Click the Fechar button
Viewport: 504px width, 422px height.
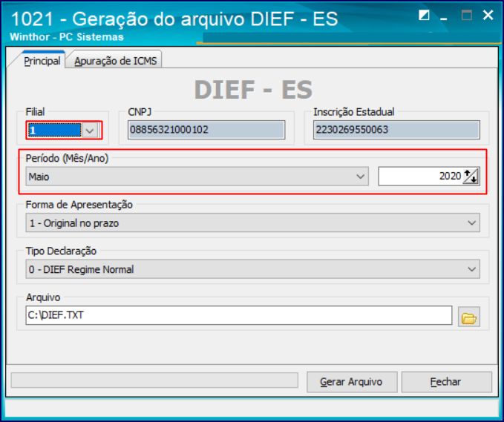[446, 382]
